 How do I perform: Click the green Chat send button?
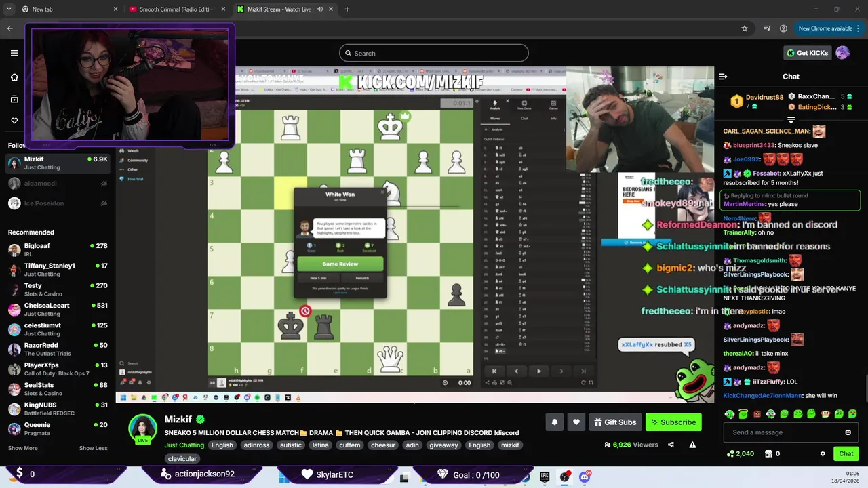tap(846, 453)
